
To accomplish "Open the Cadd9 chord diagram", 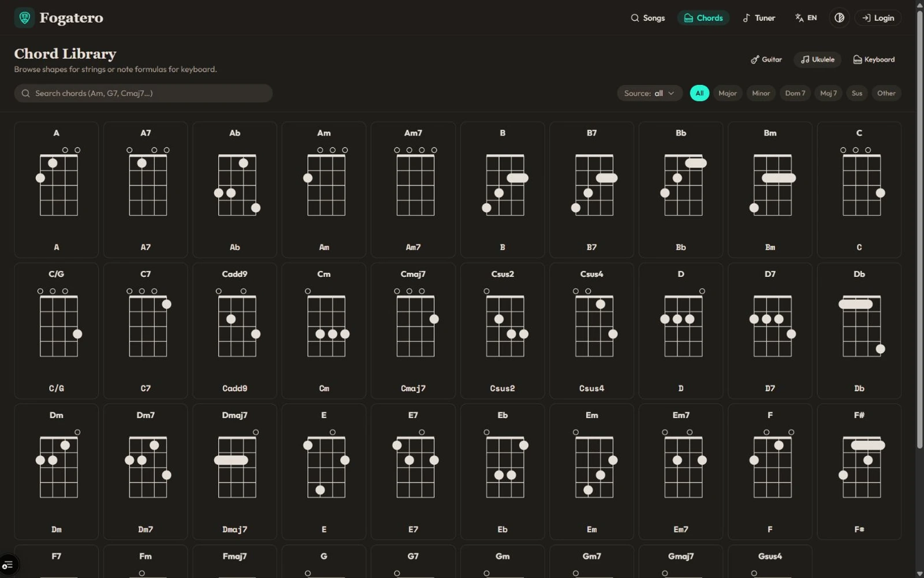I will tap(234, 331).
